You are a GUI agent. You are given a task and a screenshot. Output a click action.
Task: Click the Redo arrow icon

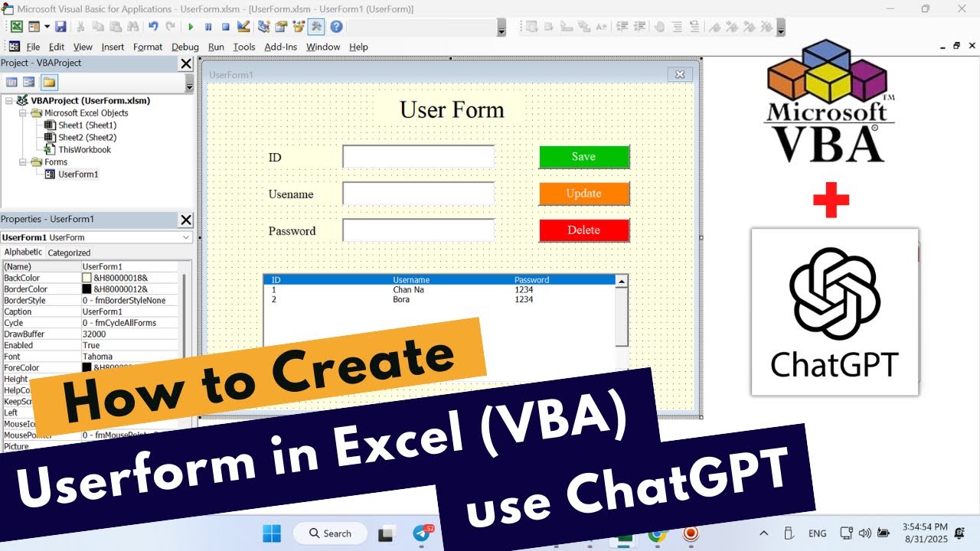[x=171, y=27]
